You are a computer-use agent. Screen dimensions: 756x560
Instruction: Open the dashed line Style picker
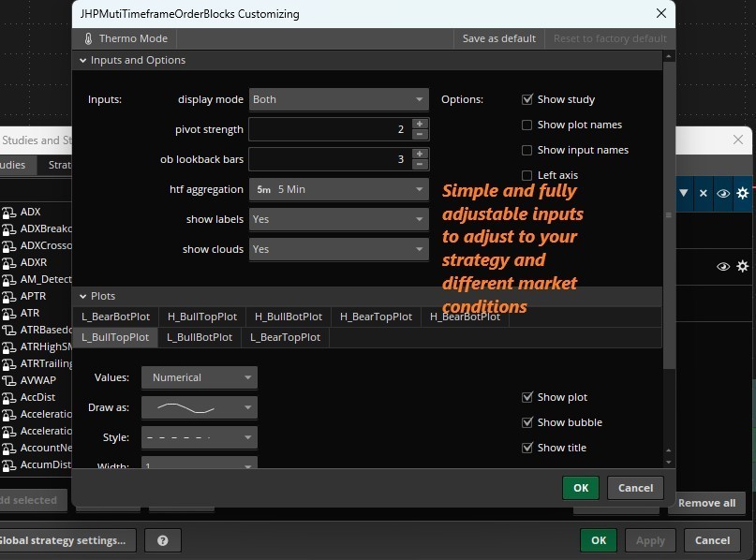coord(199,437)
